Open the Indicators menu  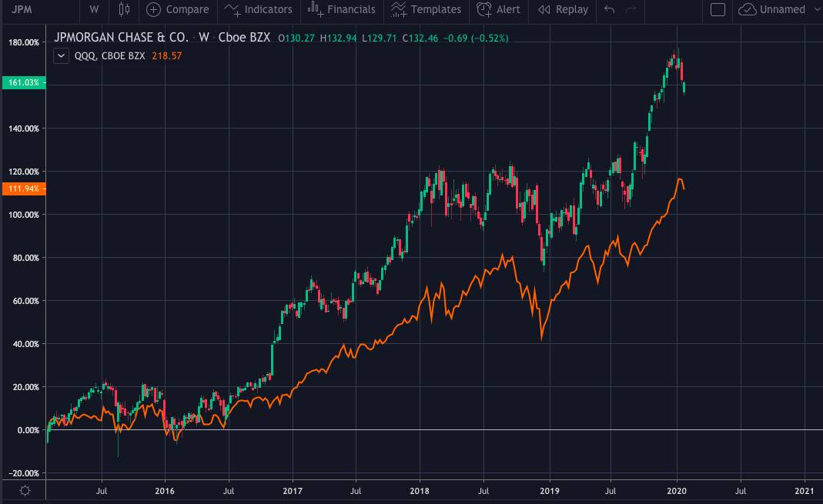[x=258, y=9]
